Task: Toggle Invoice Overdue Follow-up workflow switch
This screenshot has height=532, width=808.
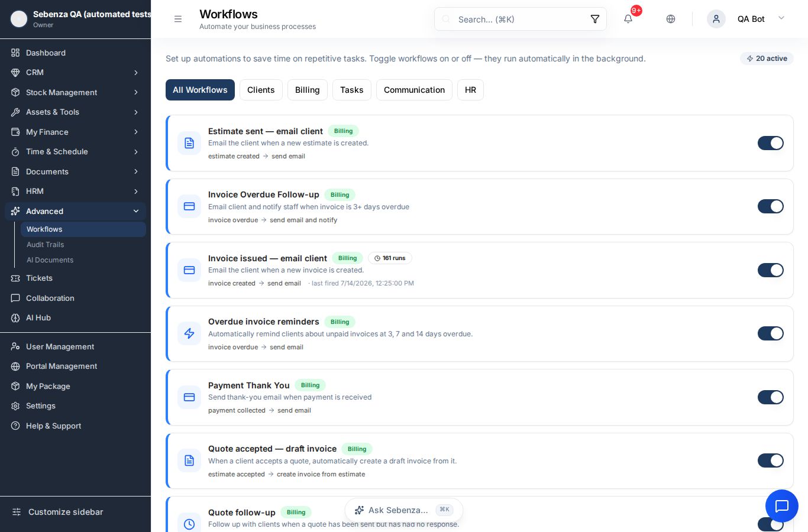Action: [771, 206]
